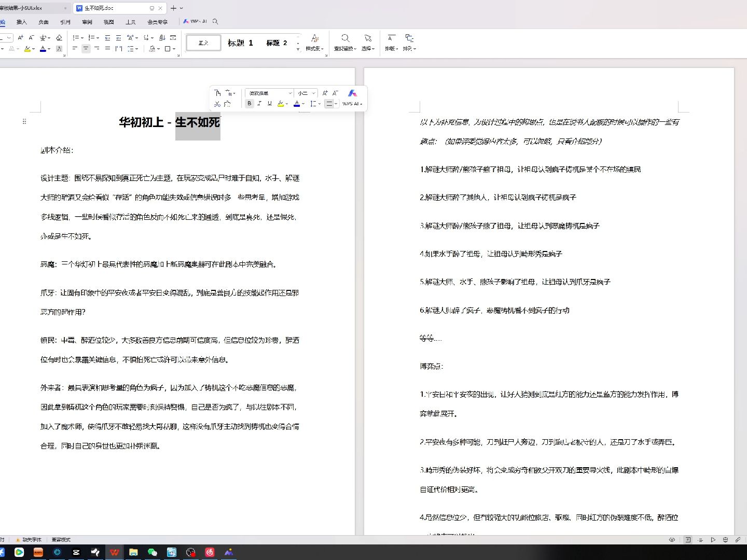
Task: Click the character shading icon in ribbon
Action: tap(59, 49)
